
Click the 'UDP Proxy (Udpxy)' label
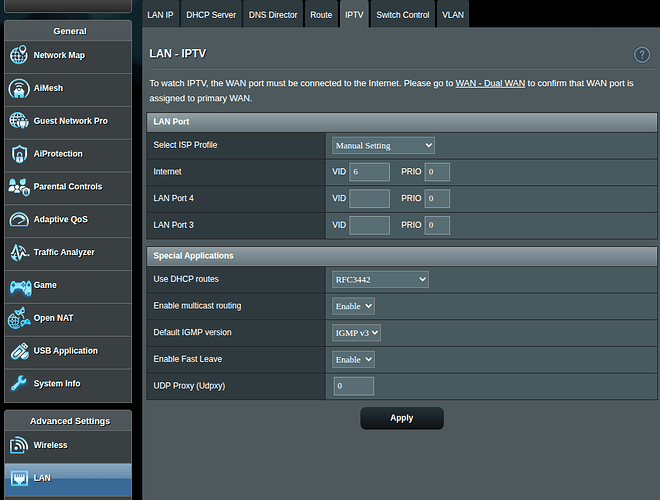pyautogui.click(x=189, y=386)
